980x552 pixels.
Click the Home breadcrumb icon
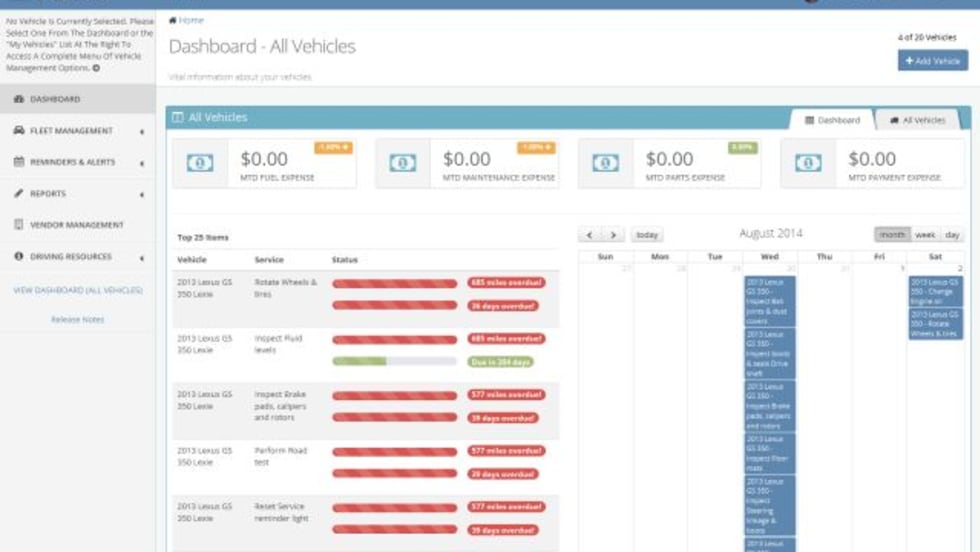click(173, 20)
